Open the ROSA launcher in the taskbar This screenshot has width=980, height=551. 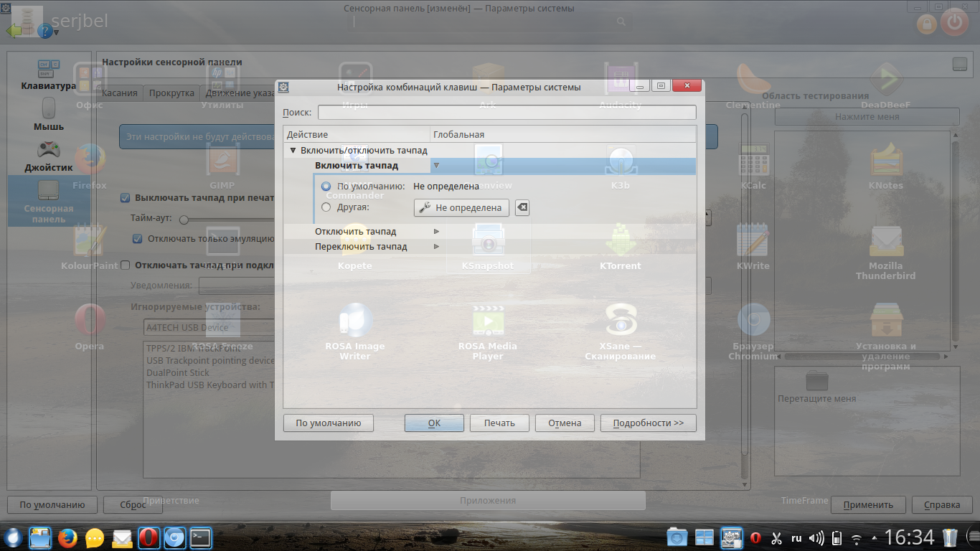[x=13, y=537]
